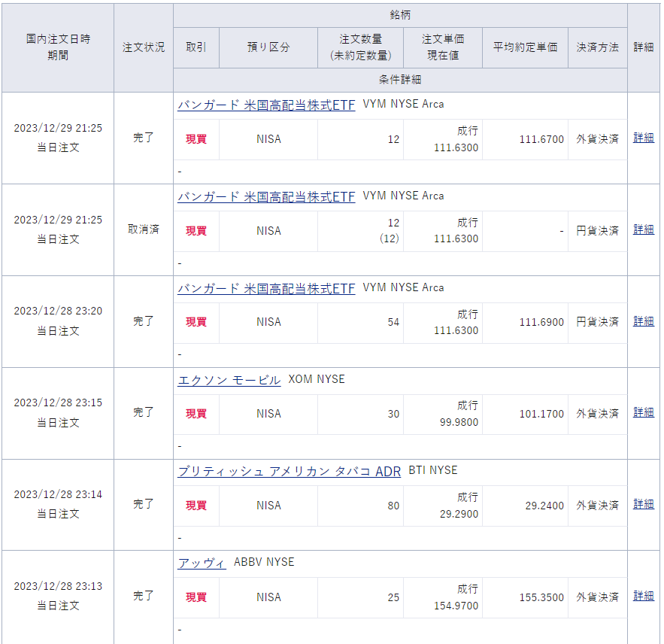
Task: View 詳細 for the アッヴィ order
Action: (644, 596)
